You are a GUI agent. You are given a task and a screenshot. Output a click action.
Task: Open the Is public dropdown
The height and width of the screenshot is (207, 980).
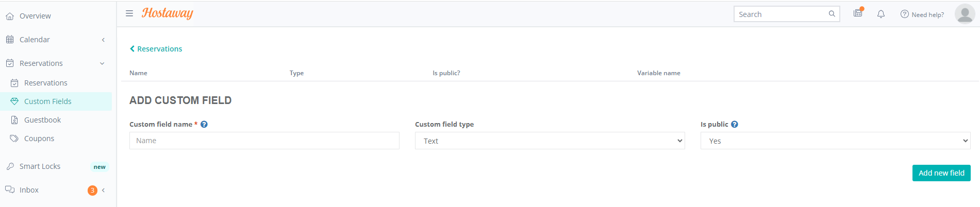point(835,141)
